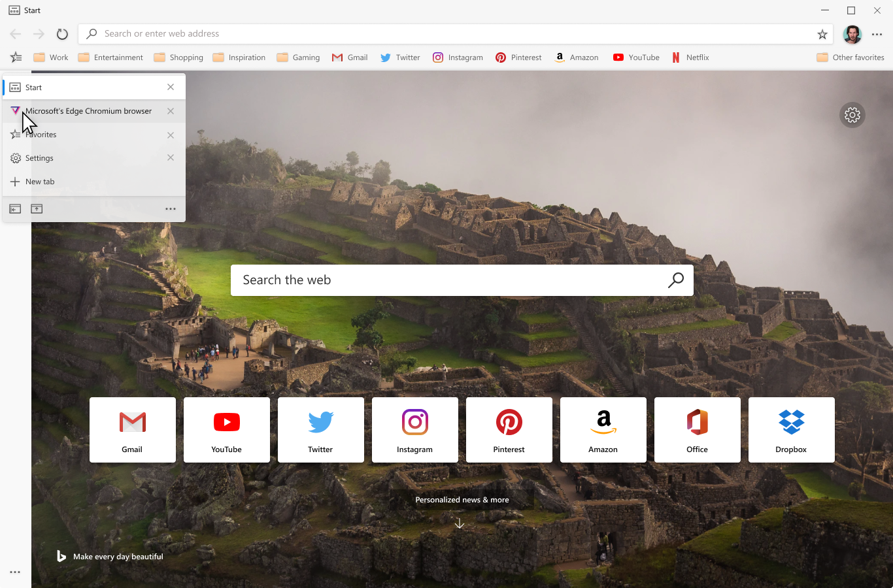Click the down arrow under Personalized news
893x588 pixels.
[x=460, y=523]
